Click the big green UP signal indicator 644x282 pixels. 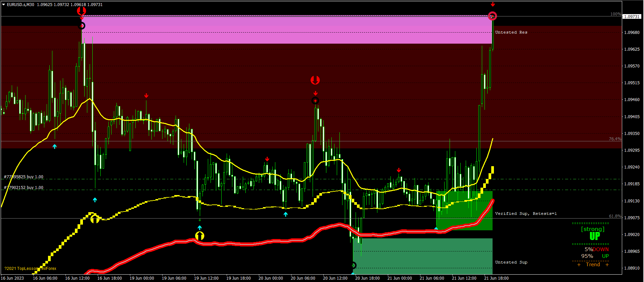[595, 236]
